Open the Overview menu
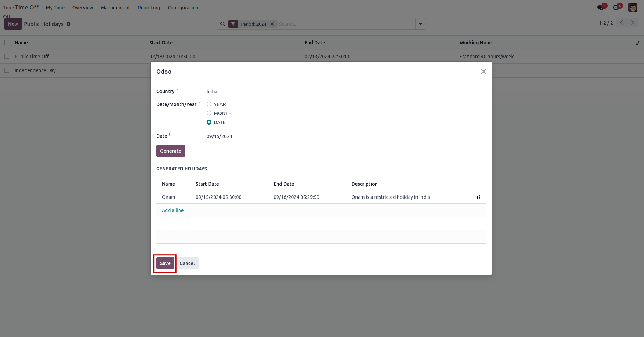 coord(83,8)
